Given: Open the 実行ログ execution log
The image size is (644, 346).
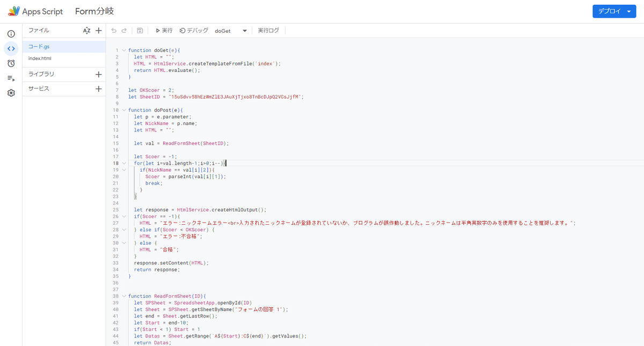Looking at the screenshot, I should (268, 31).
